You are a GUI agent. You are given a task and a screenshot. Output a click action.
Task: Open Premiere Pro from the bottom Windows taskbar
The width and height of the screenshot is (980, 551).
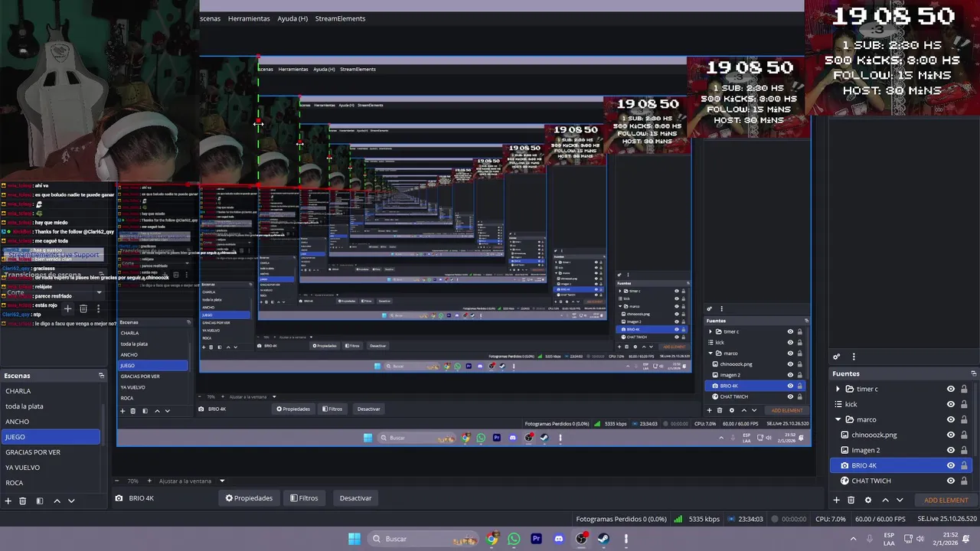536,539
